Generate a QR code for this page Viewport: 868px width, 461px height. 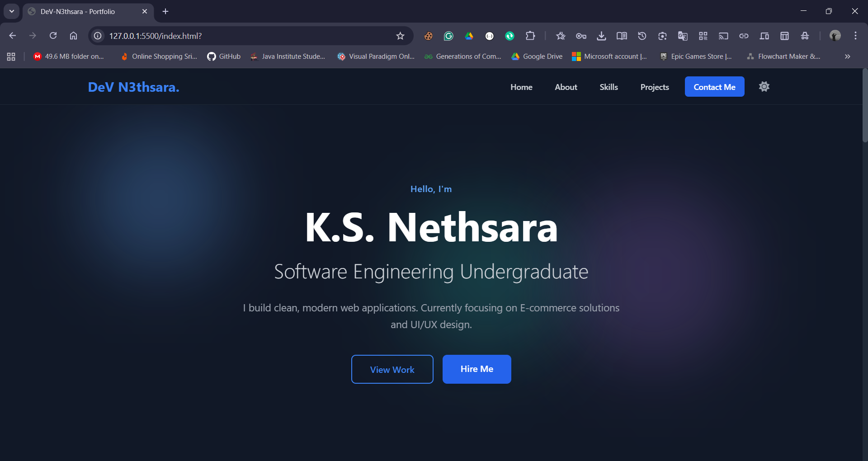703,36
